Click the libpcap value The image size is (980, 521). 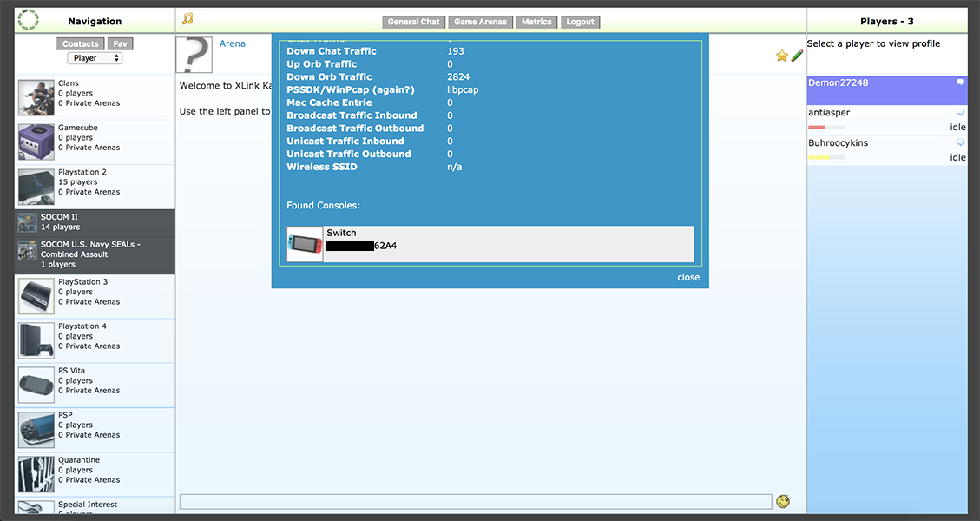point(463,89)
